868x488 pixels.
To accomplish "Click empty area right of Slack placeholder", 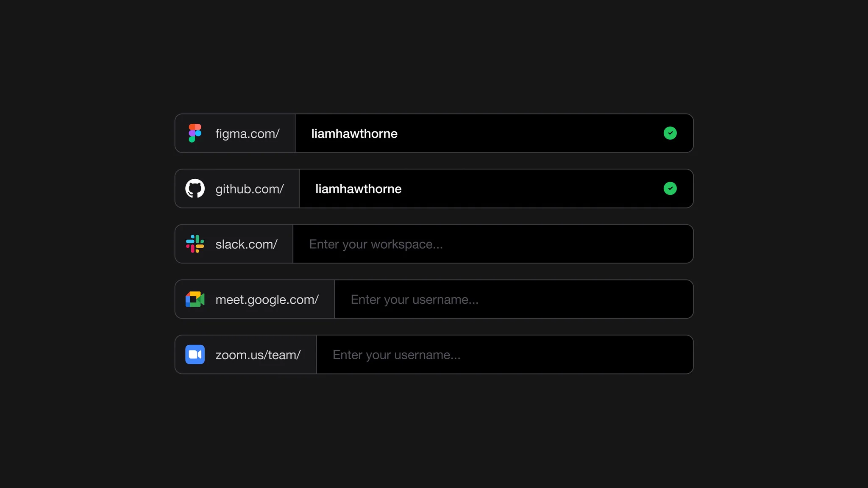I will (x=568, y=244).
